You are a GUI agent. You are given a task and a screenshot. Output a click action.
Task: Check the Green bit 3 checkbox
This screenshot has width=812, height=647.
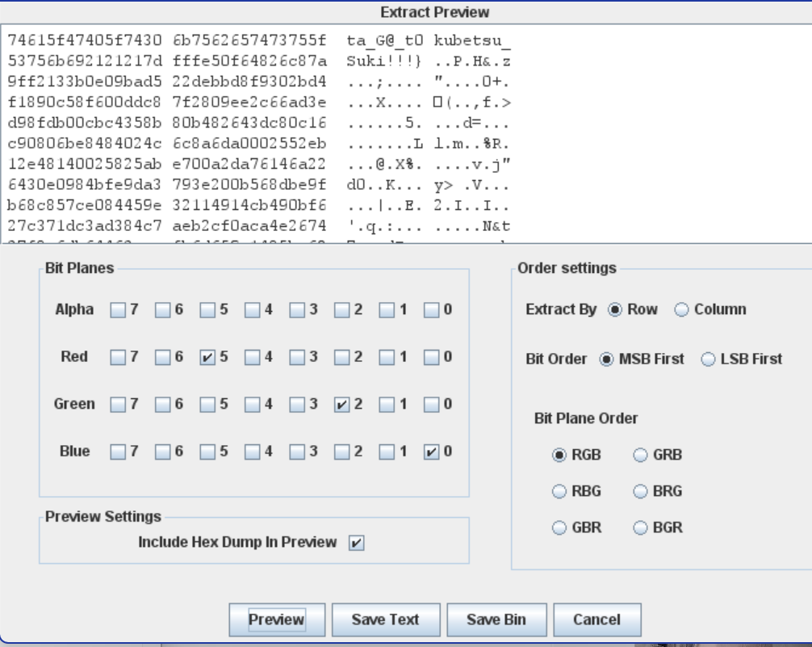tap(297, 405)
